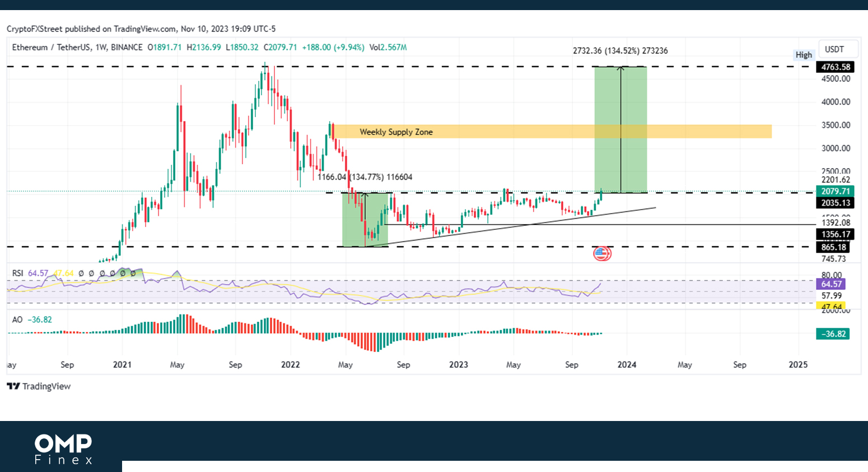Click the 1166.04 (134.77%) measurement label
The width and height of the screenshot is (868, 472).
coord(365,177)
